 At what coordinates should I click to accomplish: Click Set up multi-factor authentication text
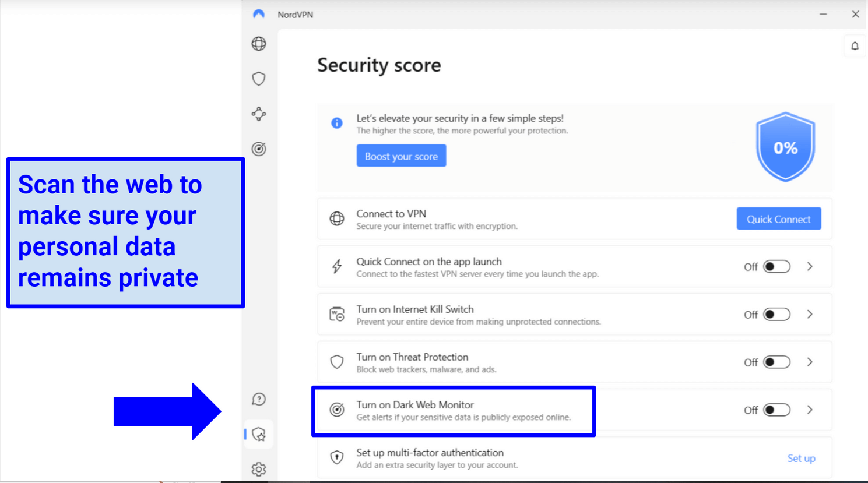[430, 452]
